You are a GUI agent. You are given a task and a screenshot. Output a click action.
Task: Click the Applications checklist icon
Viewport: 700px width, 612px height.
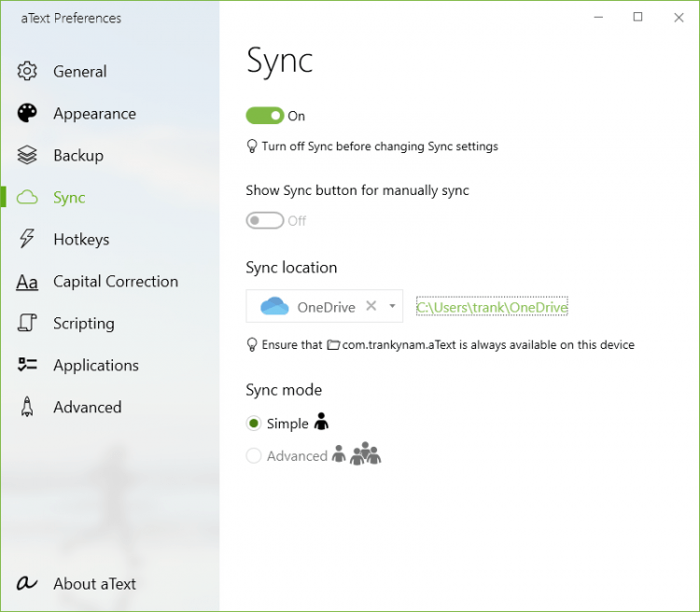[27, 366]
